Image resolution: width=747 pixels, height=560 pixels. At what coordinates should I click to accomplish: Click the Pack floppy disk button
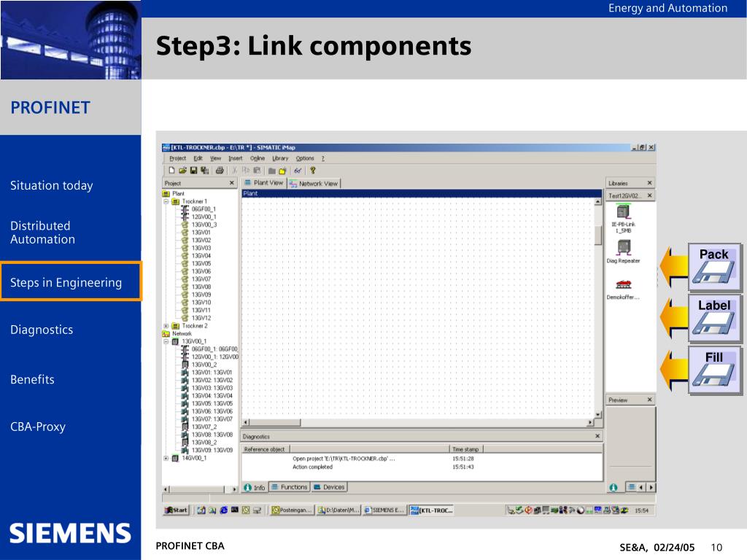click(714, 267)
